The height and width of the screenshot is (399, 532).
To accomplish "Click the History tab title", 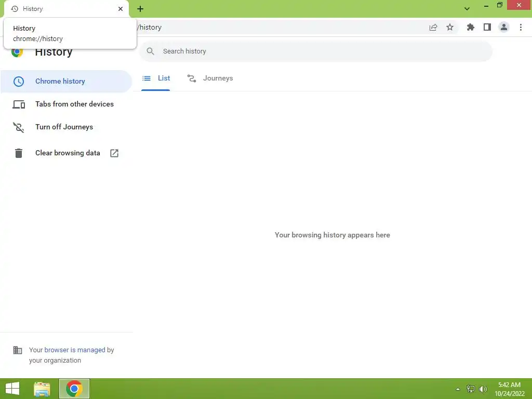I will 33,9.
